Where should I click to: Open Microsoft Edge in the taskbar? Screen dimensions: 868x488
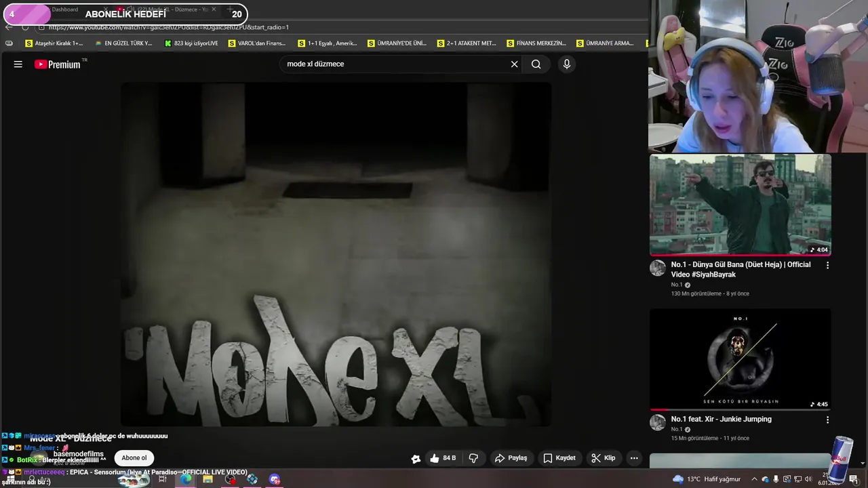[x=185, y=479]
